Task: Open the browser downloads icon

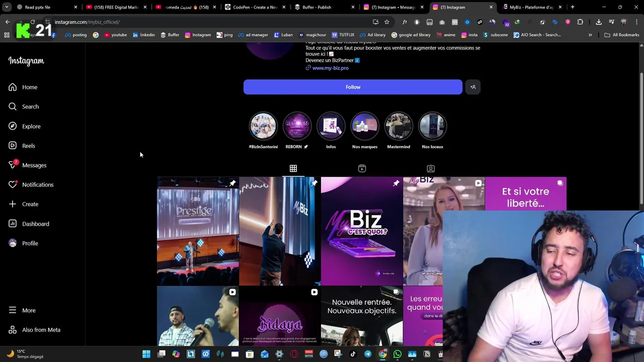Action: click(x=599, y=22)
